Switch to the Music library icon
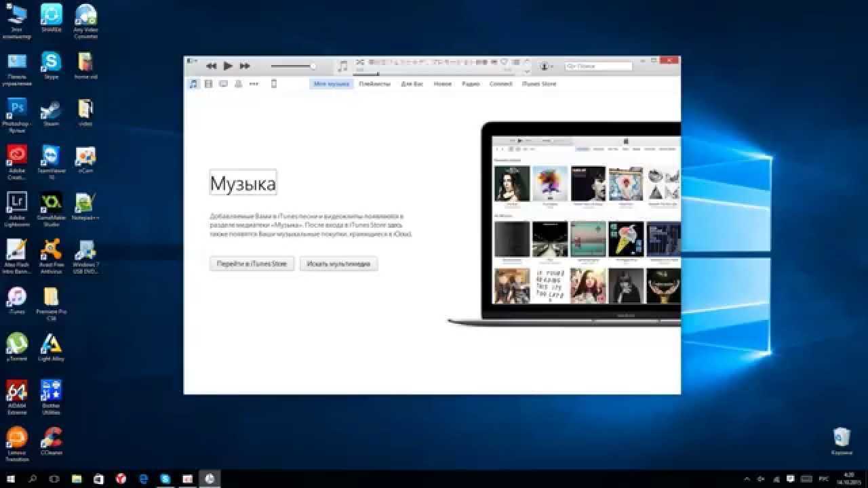 click(194, 84)
